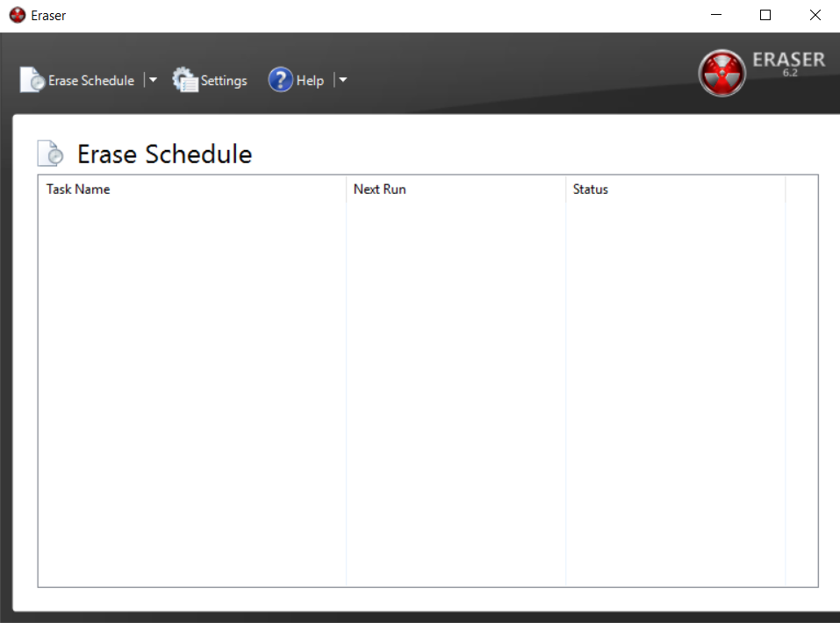
Task: Open the Help dropdown arrow
Action: pos(343,80)
